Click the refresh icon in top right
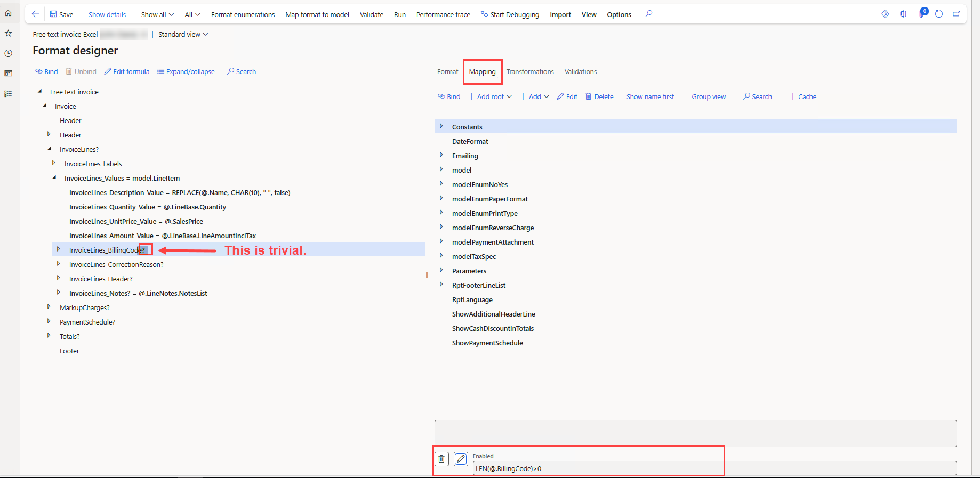Image resolution: width=980 pixels, height=478 pixels. 939,14
